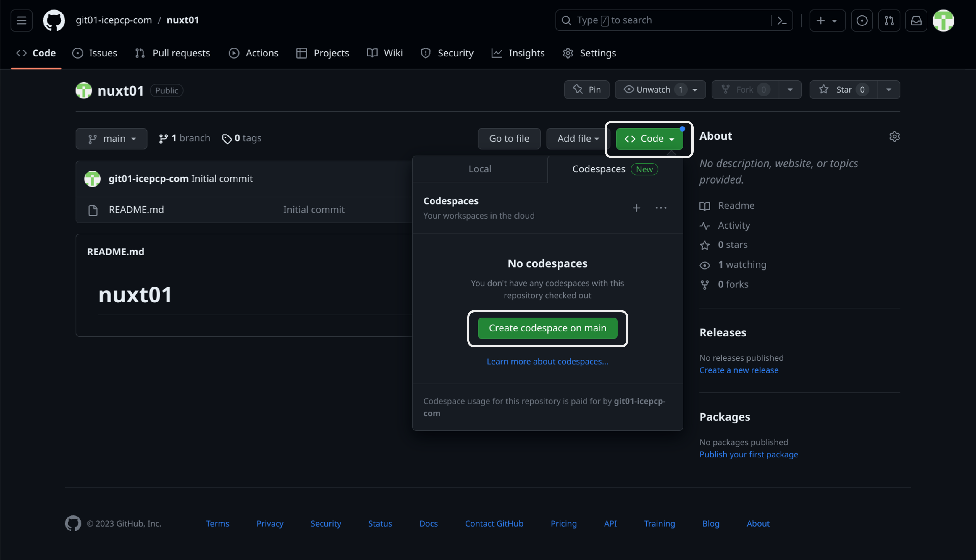Open the user avatar menu in header
Viewport: 976px width, 560px height.
click(x=943, y=20)
